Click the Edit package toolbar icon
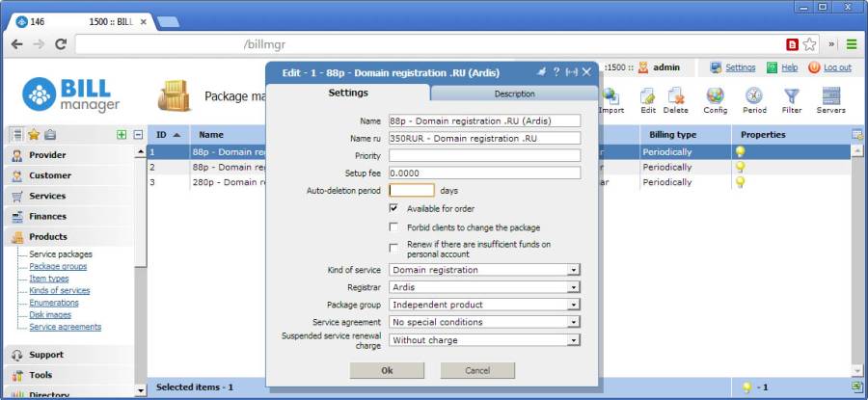The width and height of the screenshot is (868, 400). tap(648, 96)
